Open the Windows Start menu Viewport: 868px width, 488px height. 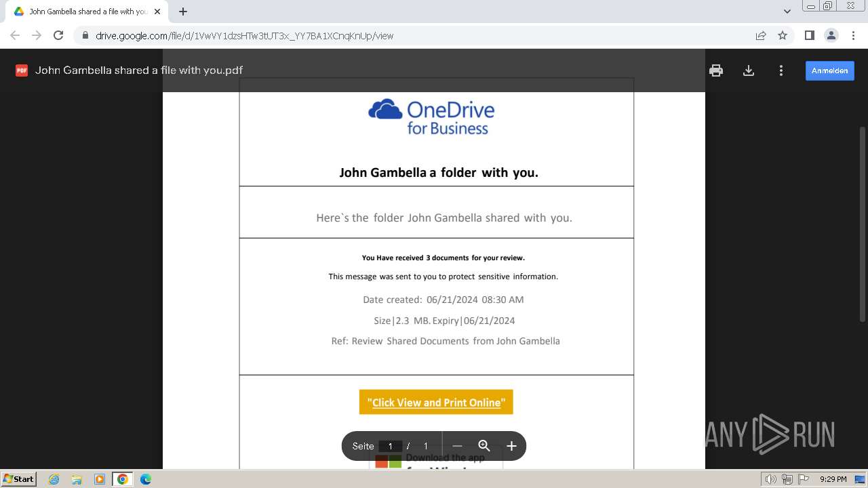coord(18,479)
